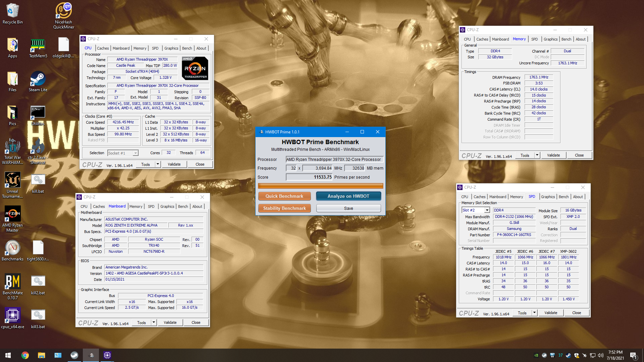This screenshot has width=644, height=362.
Task: Click the CPU-Z taskbar button
Action: tap(107, 355)
